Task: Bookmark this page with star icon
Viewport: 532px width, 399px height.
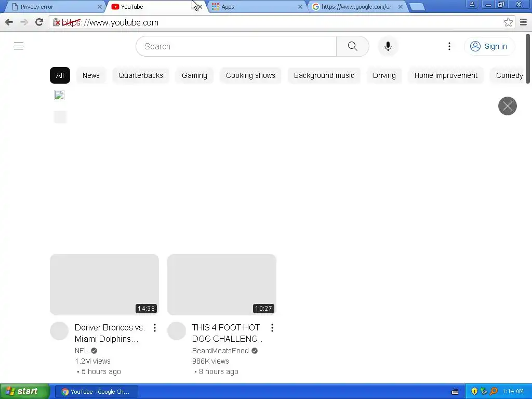Action: click(x=508, y=22)
